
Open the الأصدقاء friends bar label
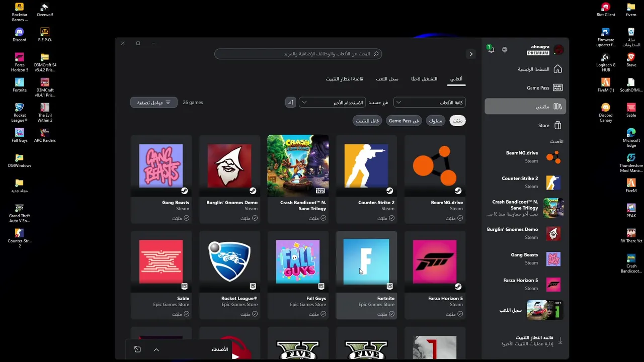tap(219, 349)
